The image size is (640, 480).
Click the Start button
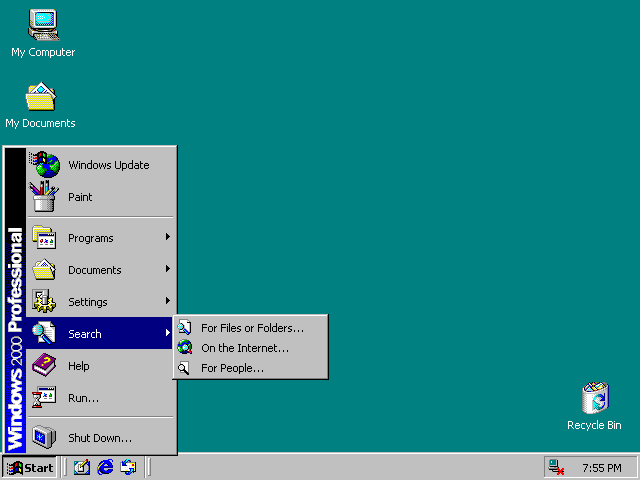click(30, 467)
